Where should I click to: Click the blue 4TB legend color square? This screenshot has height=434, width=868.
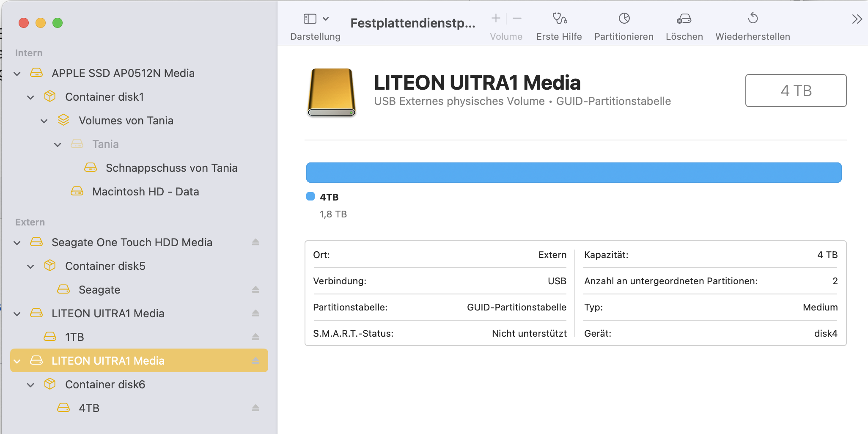[x=310, y=196]
